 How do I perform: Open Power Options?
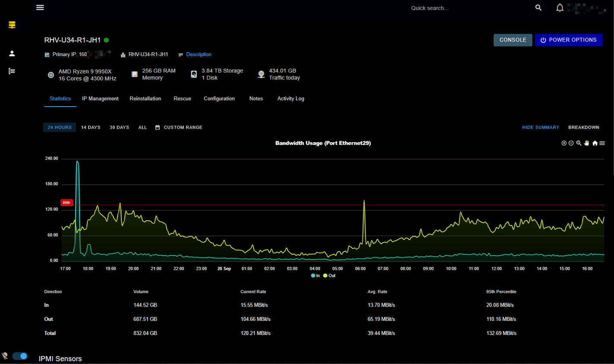point(569,40)
